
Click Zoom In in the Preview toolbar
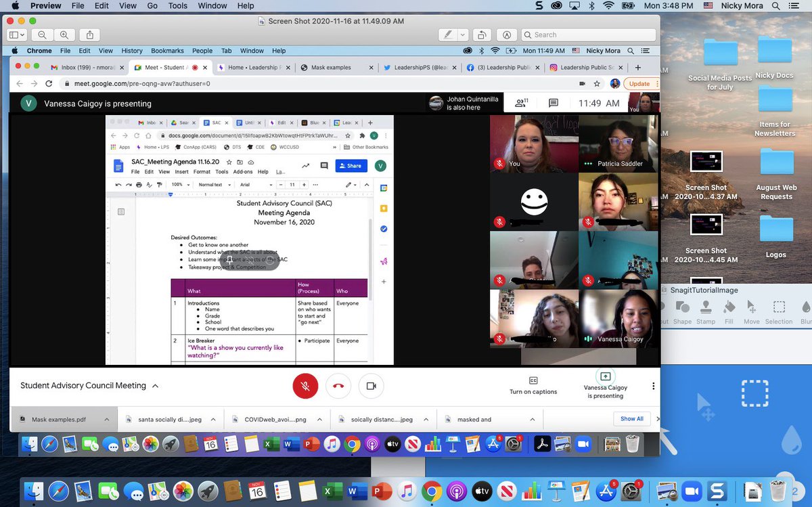click(x=64, y=35)
